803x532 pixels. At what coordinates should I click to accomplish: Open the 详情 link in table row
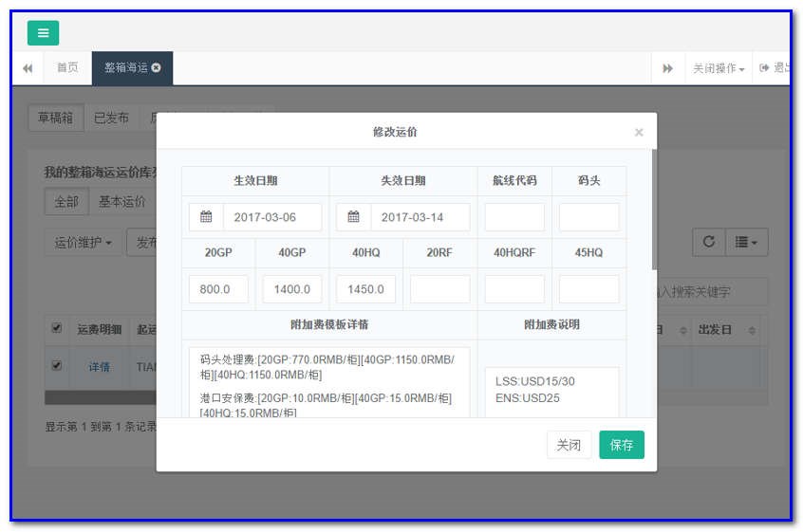(99, 367)
